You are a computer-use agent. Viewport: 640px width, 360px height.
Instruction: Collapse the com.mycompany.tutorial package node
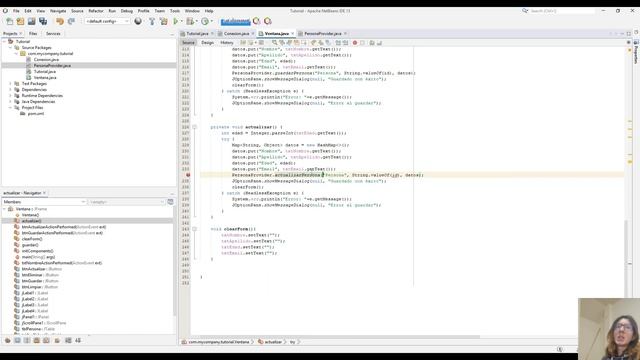tap(16, 53)
